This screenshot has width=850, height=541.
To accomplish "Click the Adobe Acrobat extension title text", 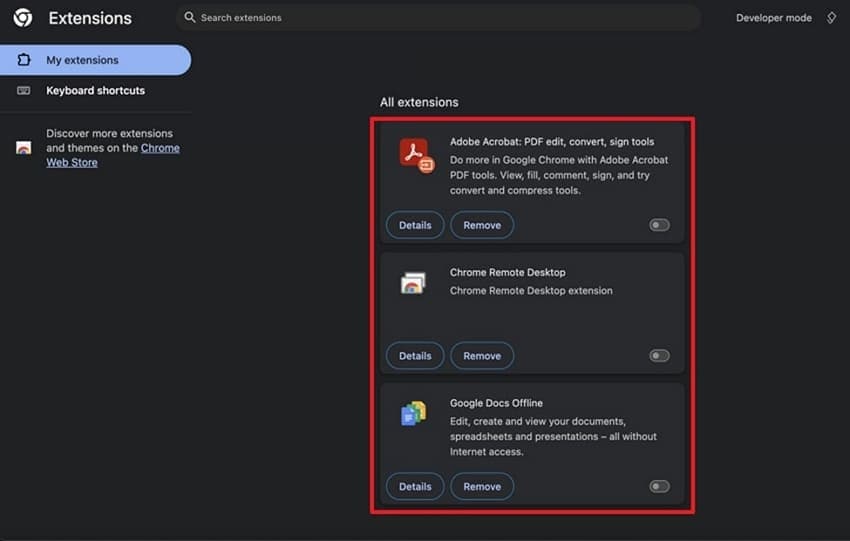I will coord(552,141).
